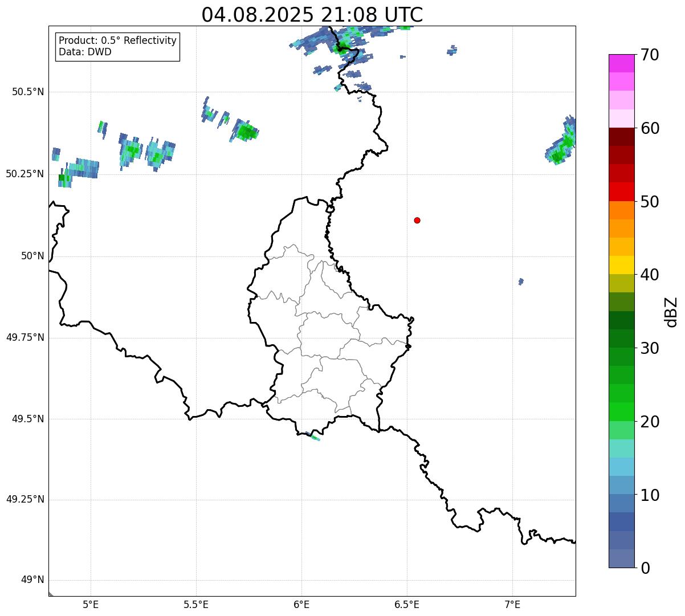Click the colorbar tick label 70

click(650, 55)
